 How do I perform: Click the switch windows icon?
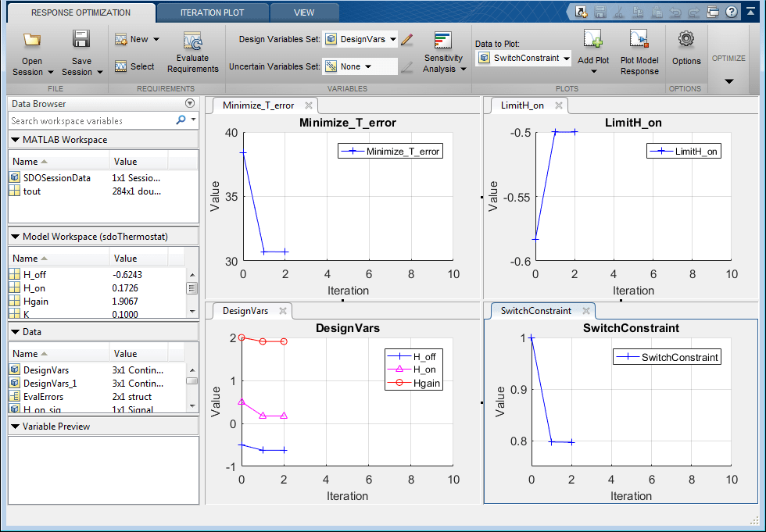[713, 12]
